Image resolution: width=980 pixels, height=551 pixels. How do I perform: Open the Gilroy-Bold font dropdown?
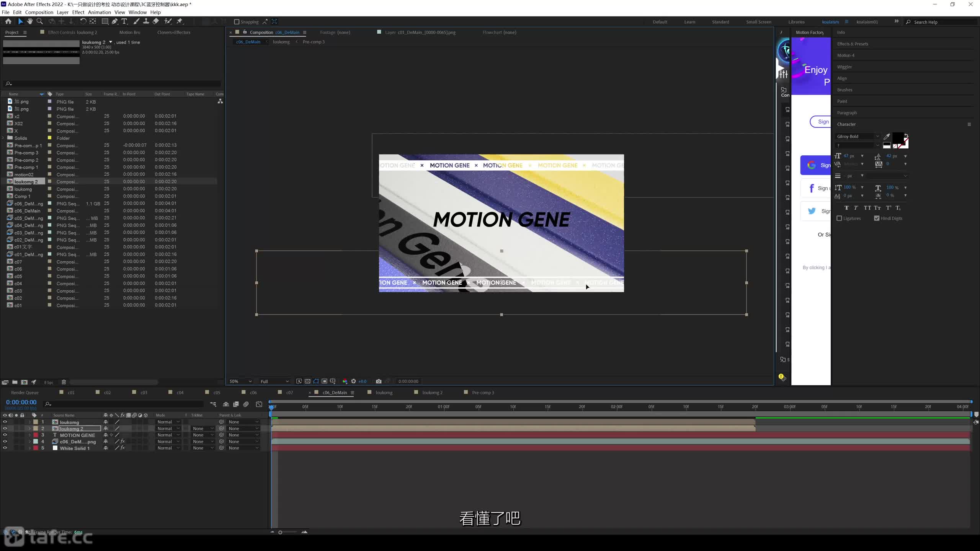858,136
